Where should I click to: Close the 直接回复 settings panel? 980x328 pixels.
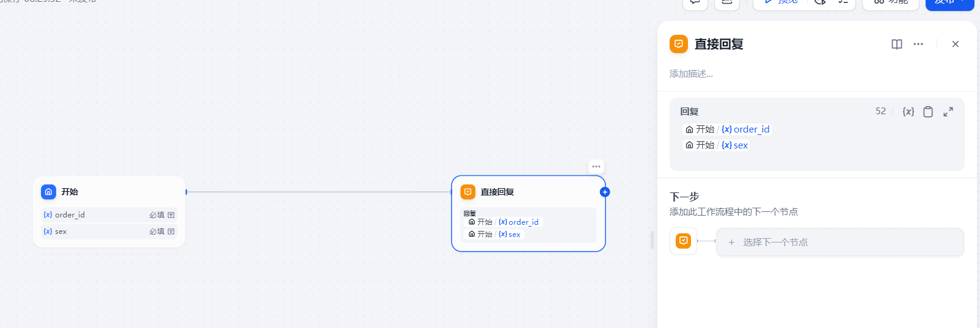click(956, 44)
